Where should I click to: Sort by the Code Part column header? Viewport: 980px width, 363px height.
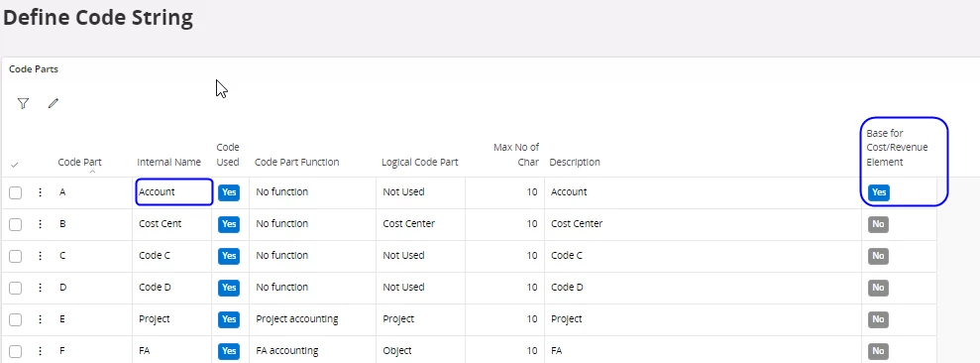click(79, 162)
